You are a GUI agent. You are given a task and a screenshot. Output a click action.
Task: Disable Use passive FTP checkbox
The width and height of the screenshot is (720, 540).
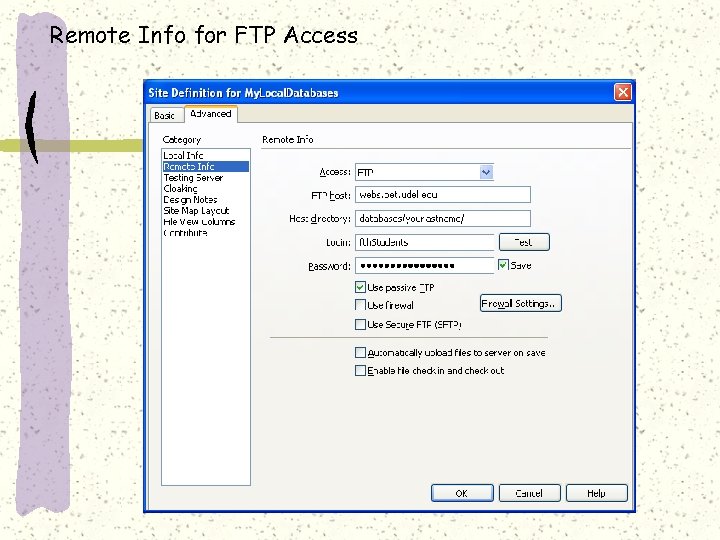click(x=360, y=287)
